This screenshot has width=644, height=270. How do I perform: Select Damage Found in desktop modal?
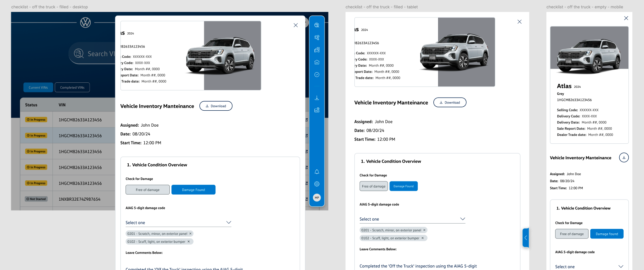[x=193, y=190]
